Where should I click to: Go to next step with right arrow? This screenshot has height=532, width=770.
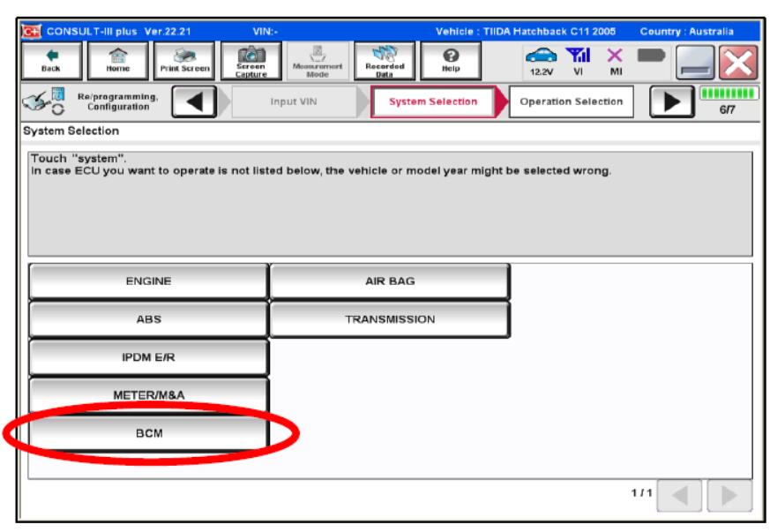click(x=672, y=102)
